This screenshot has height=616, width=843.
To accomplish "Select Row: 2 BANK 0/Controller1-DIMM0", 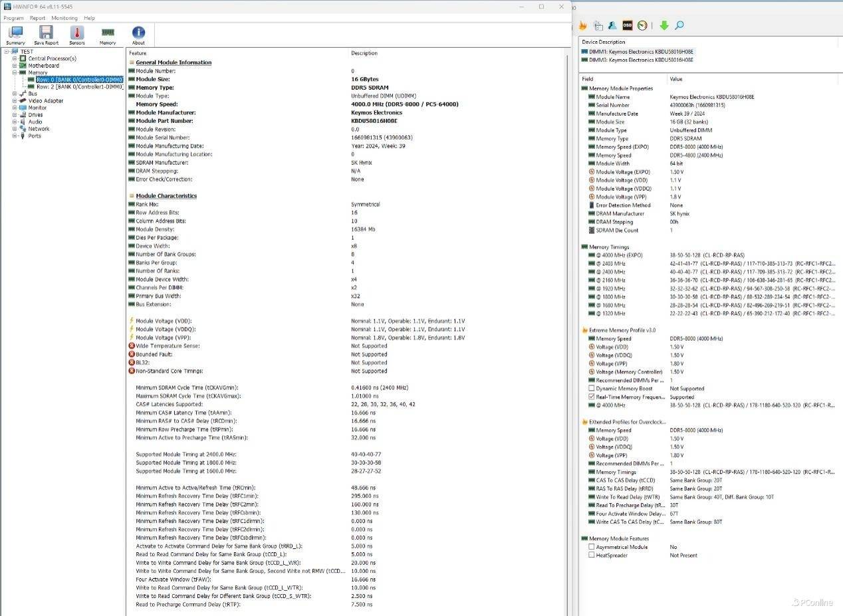I will pos(80,86).
